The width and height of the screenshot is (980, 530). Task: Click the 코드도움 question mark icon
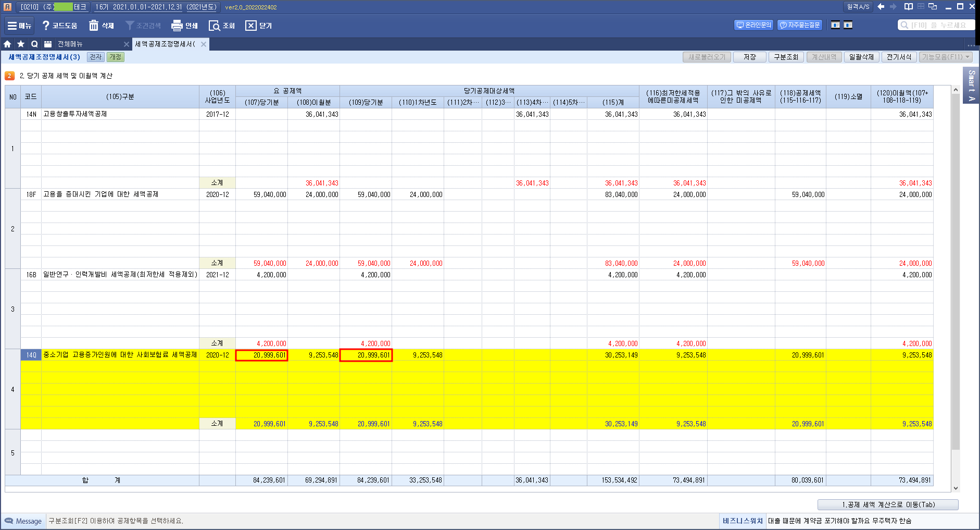pos(46,26)
